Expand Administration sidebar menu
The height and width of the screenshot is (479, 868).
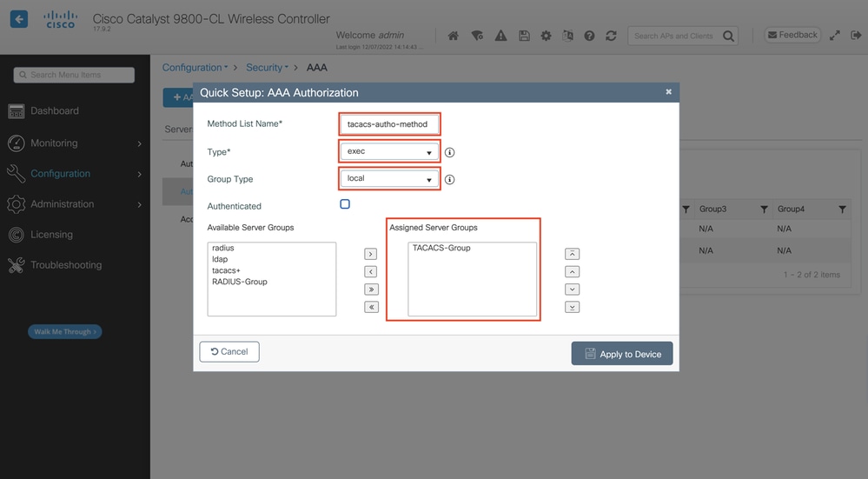coord(75,203)
